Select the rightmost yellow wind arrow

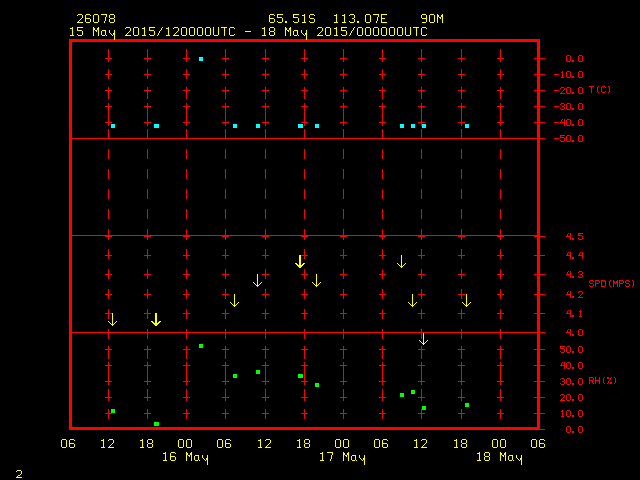pos(466,301)
